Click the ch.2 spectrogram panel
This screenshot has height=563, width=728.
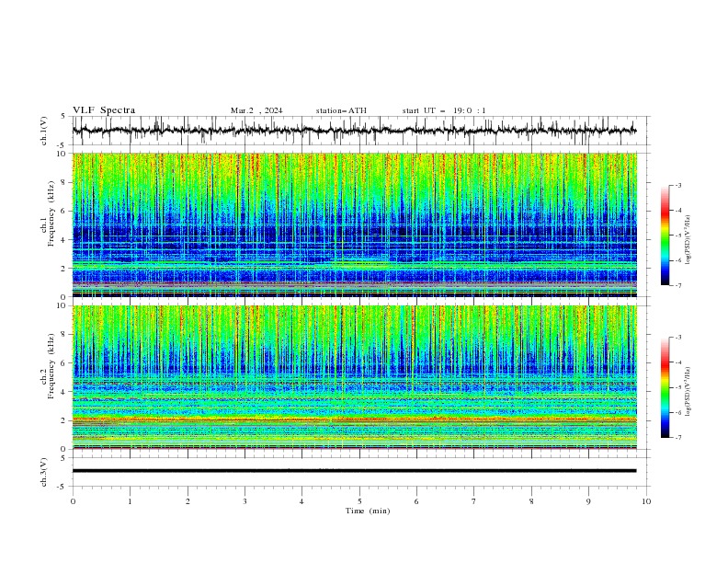point(354,377)
